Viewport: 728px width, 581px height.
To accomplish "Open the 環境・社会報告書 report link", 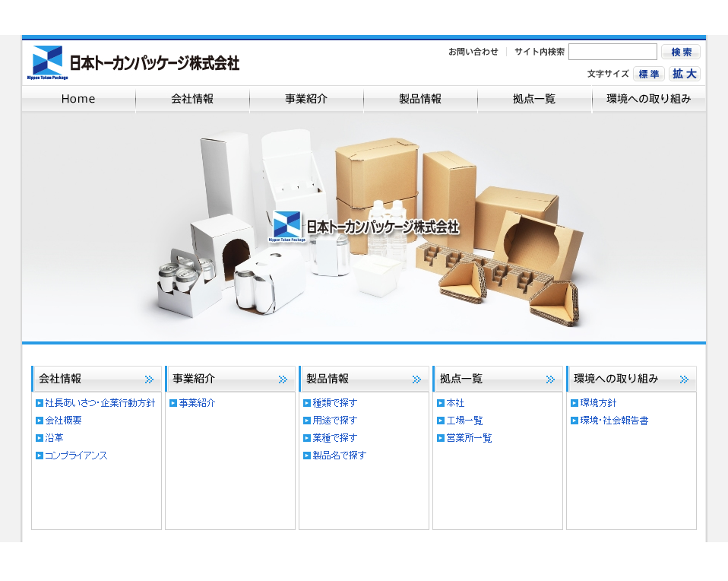I will (x=614, y=421).
